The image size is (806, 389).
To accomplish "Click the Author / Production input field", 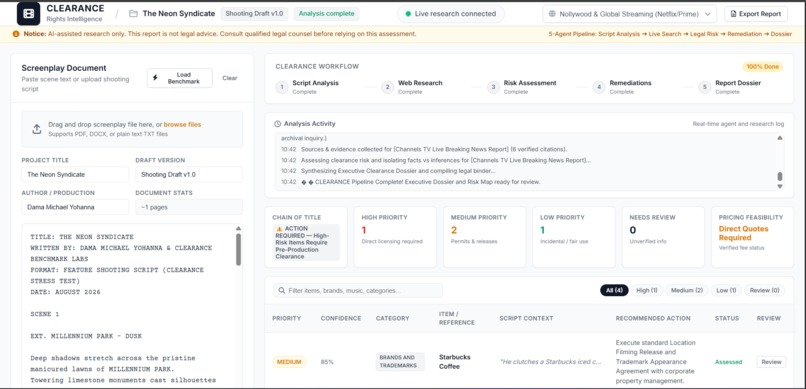I will (x=75, y=207).
